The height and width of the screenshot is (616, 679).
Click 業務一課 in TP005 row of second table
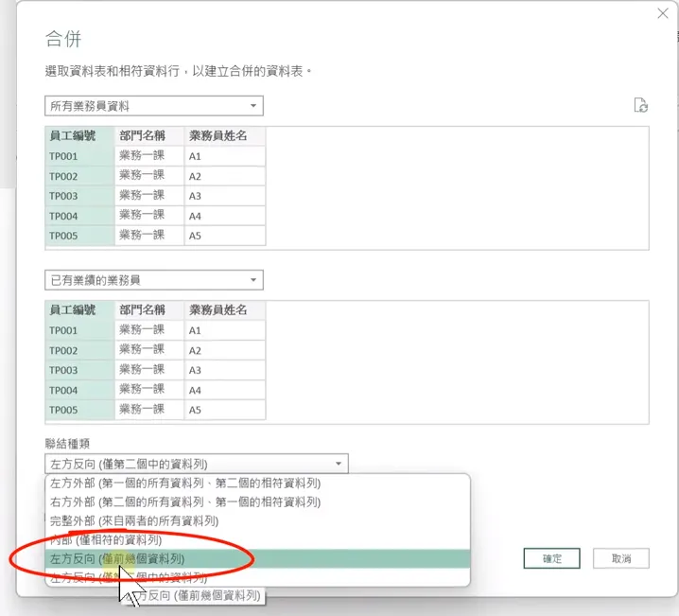tap(149, 410)
